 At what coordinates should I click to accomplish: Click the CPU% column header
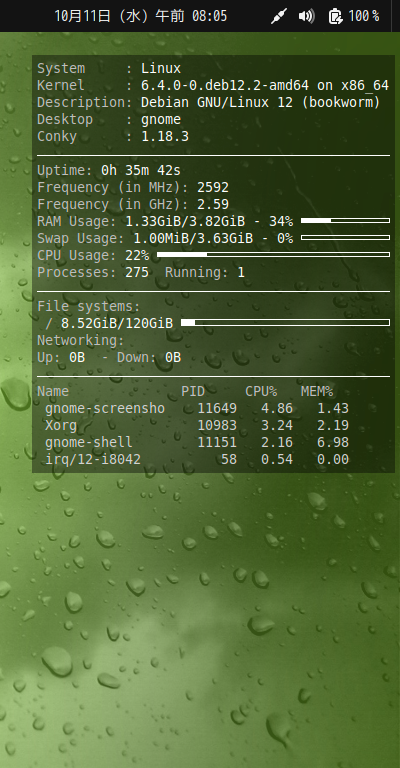click(261, 391)
